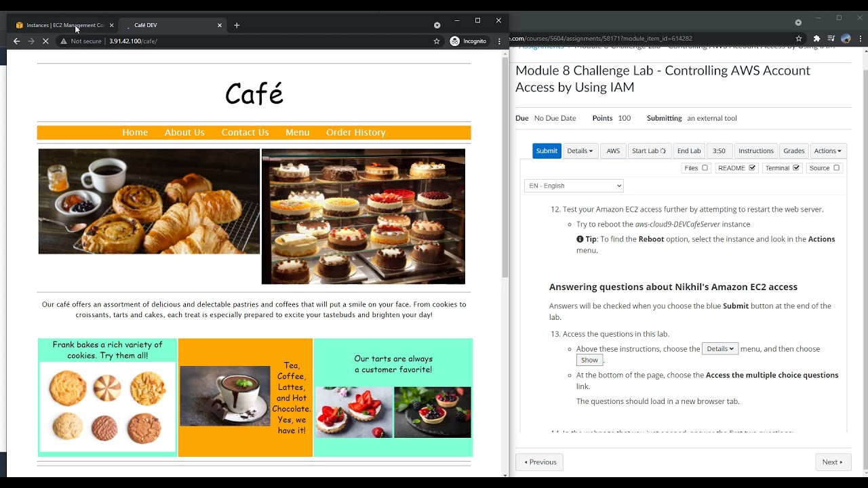Click the 'aws-cloud9-DEVCafeServer' instance text
868x488 pixels.
click(x=677, y=224)
